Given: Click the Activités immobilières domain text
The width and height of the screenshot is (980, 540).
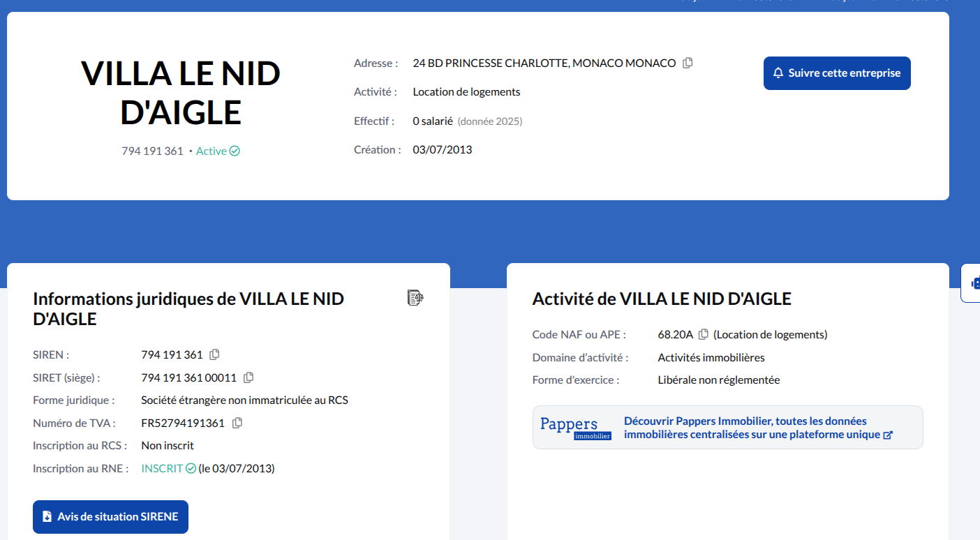Looking at the screenshot, I should click(x=711, y=357).
